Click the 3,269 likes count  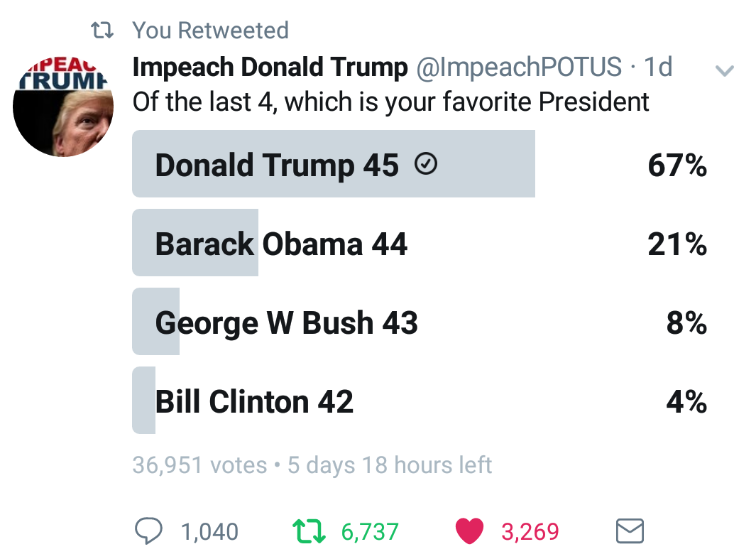[530, 532]
